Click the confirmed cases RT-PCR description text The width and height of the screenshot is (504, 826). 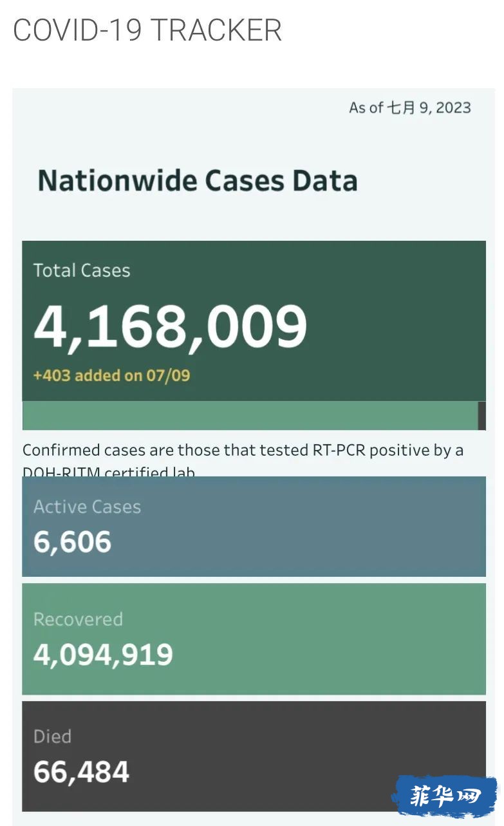point(243,450)
